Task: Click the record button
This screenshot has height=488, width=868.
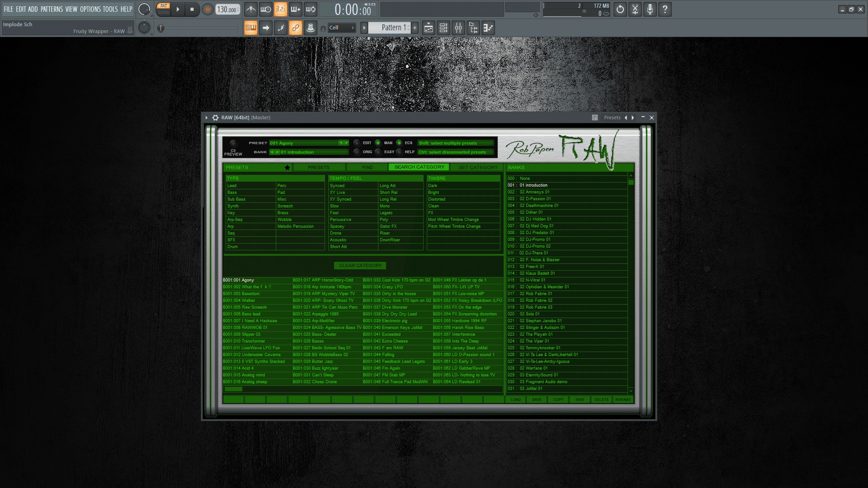Action: click(x=208, y=9)
